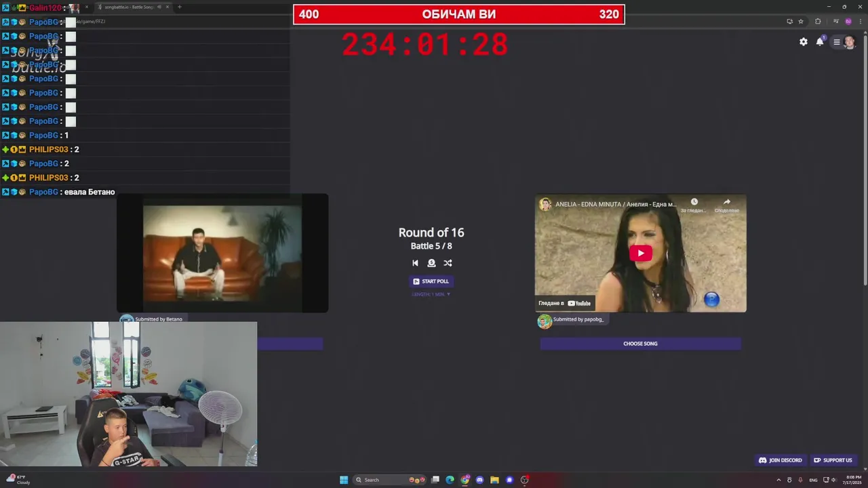Click the Galin120 username in chat
The width and height of the screenshot is (868, 488).
pyautogui.click(x=45, y=8)
